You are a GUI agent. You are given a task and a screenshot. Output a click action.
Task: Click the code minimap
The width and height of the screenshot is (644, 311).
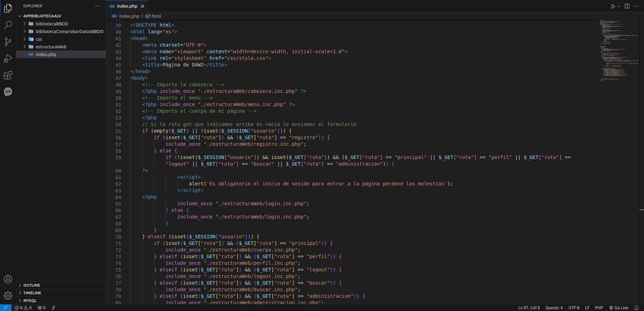619,50
